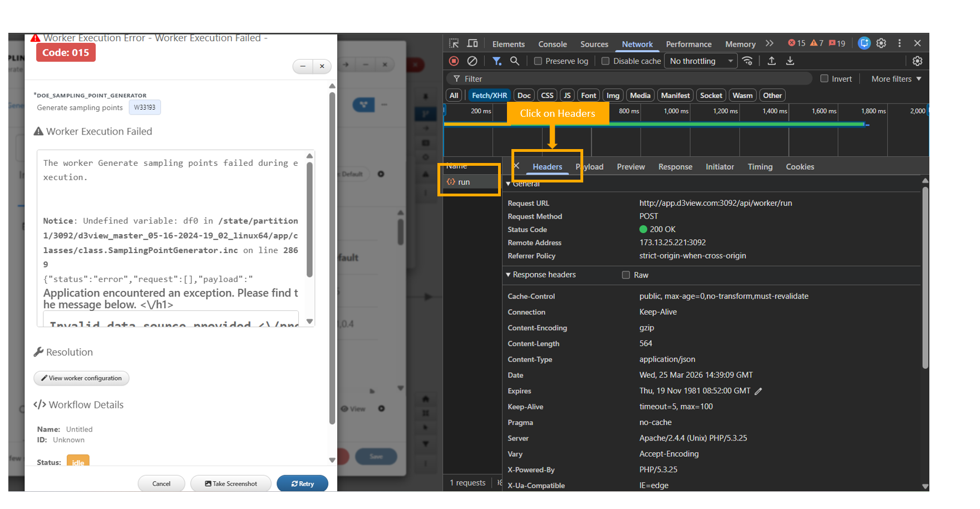Open the network search magnifier
Screen dimensions: 980x509
pyautogui.click(x=515, y=61)
